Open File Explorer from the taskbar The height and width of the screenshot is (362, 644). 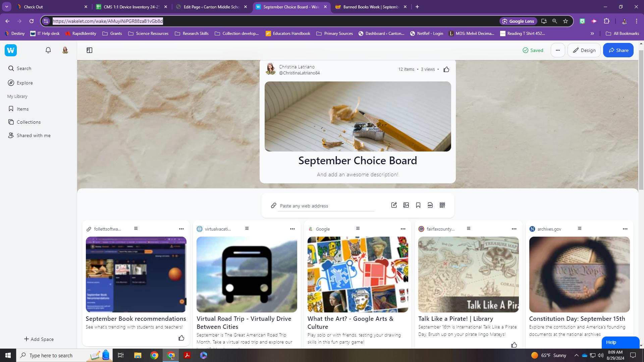tap(138, 355)
